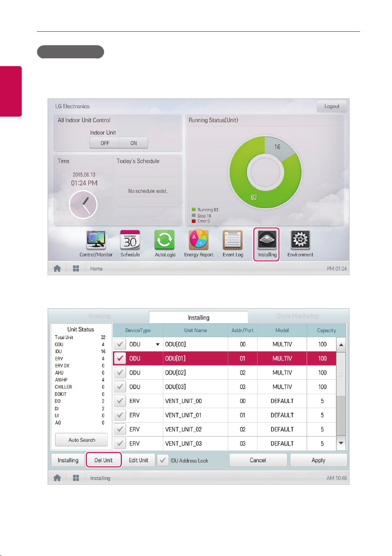Click the Capacity column header
The width and height of the screenshot is (392, 556).
point(326,330)
